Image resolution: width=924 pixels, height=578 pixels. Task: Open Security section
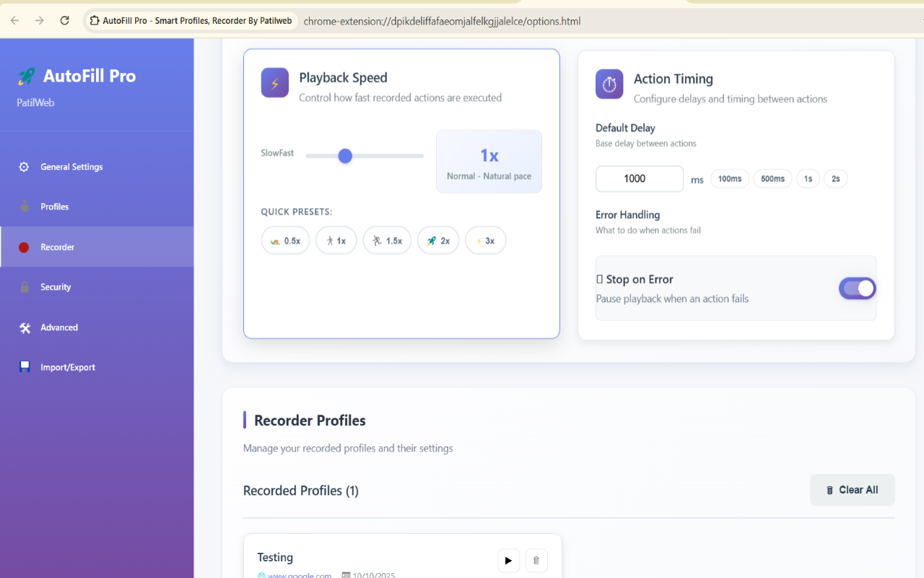pos(97,287)
